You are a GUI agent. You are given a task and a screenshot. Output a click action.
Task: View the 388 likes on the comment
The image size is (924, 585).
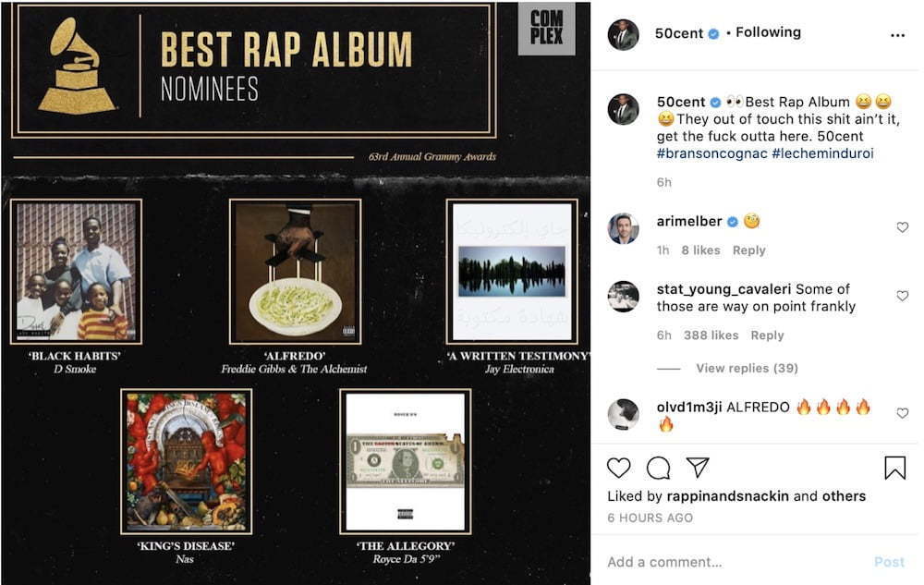coord(711,335)
